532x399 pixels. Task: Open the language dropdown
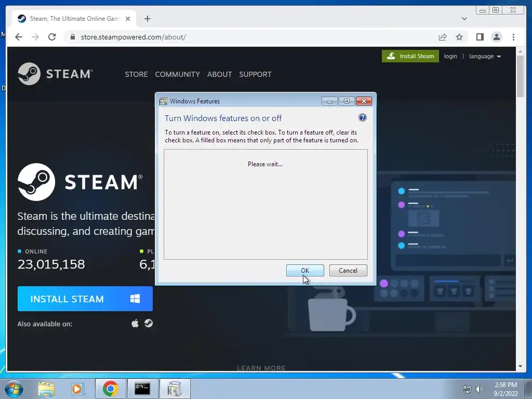tap(485, 56)
